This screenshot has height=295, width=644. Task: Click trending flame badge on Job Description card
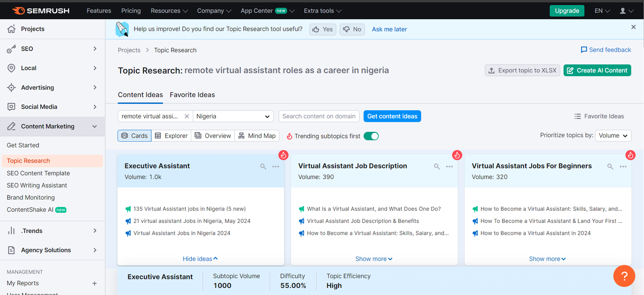tap(457, 155)
